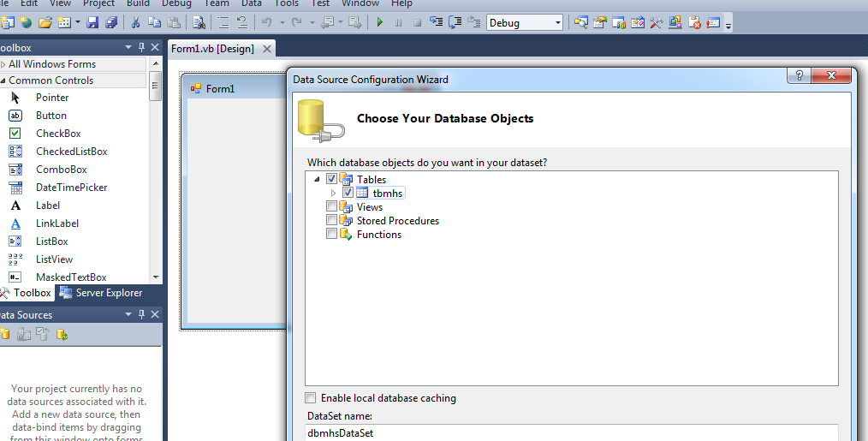Image resolution: width=868 pixels, height=441 pixels.
Task: Open the Properties Window toolbar icon
Action: point(599,23)
